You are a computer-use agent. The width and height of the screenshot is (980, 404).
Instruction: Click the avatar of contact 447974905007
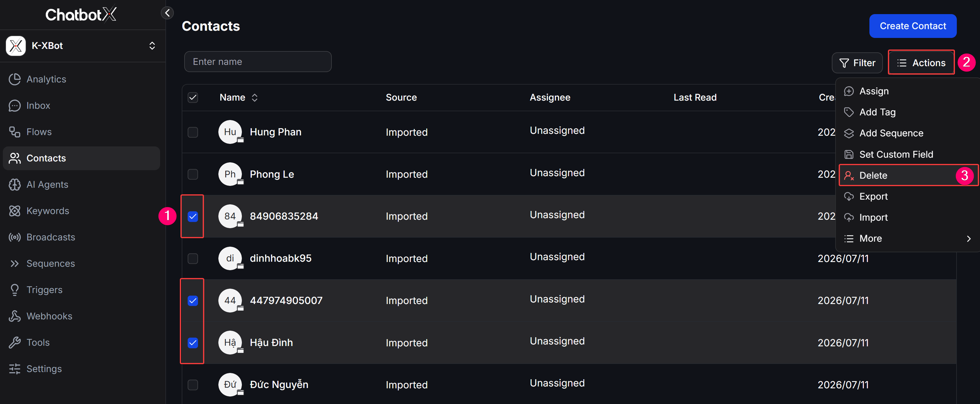230,300
